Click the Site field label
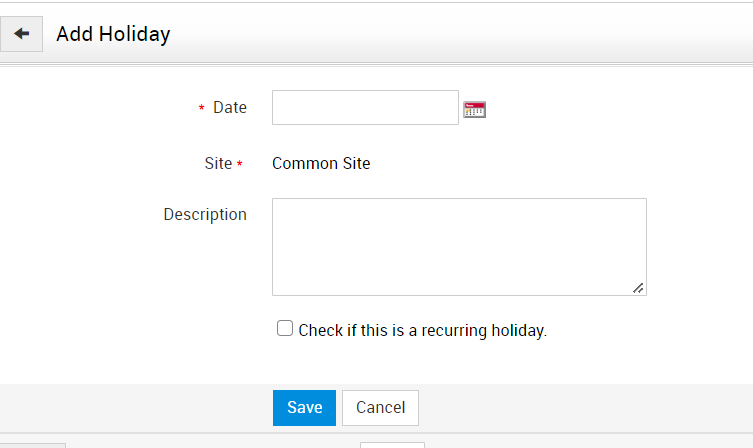This screenshot has height=448, width=753. [218, 163]
